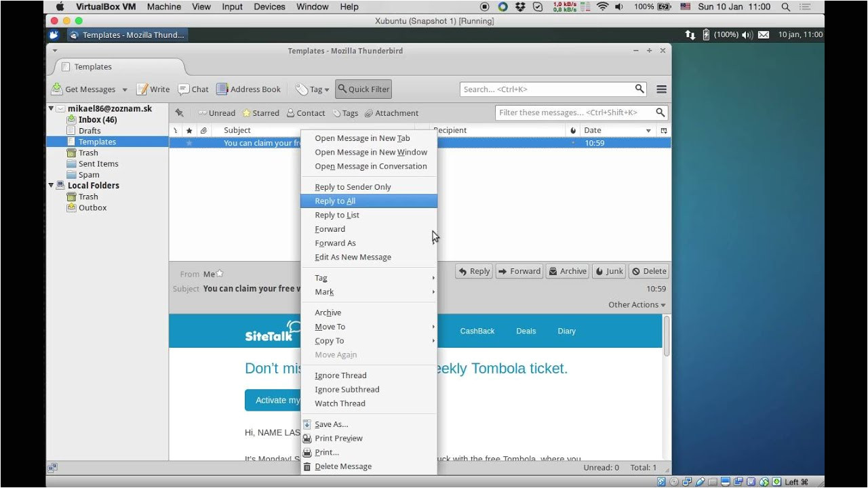This screenshot has height=488, width=868.
Task: Click the magnifier in the Search field
Action: (639, 89)
